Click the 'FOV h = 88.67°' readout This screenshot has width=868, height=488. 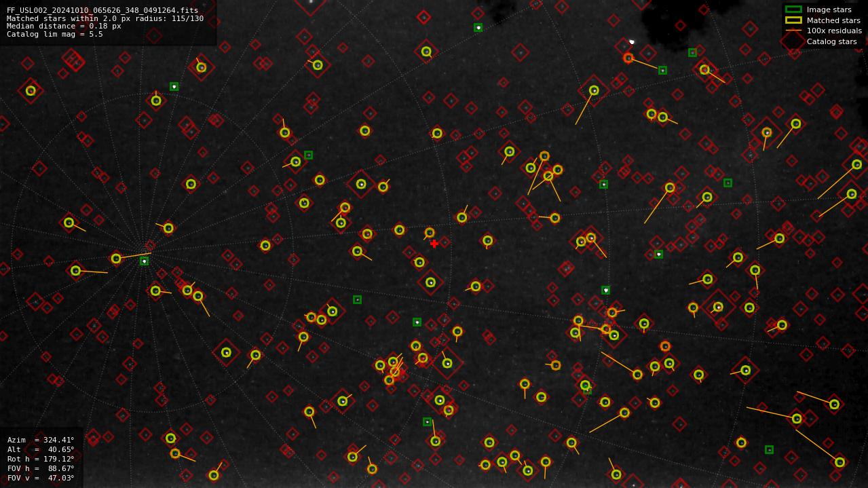coord(41,468)
